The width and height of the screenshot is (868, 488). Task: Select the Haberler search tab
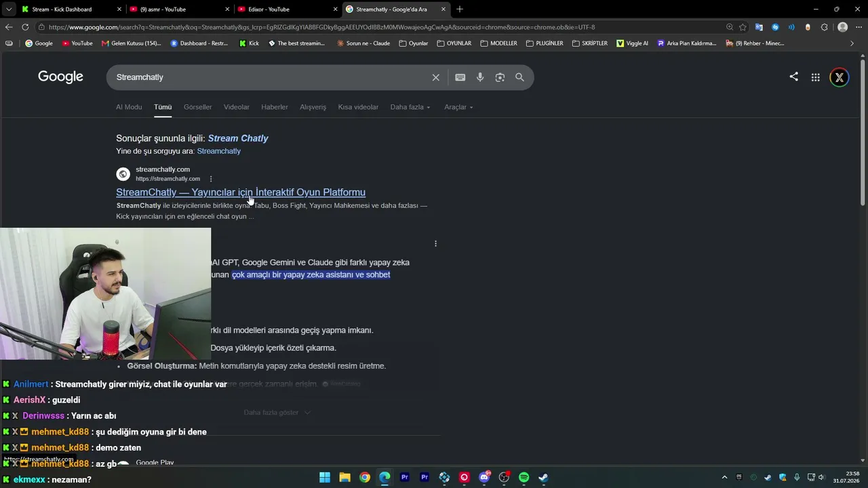[275, 107]
